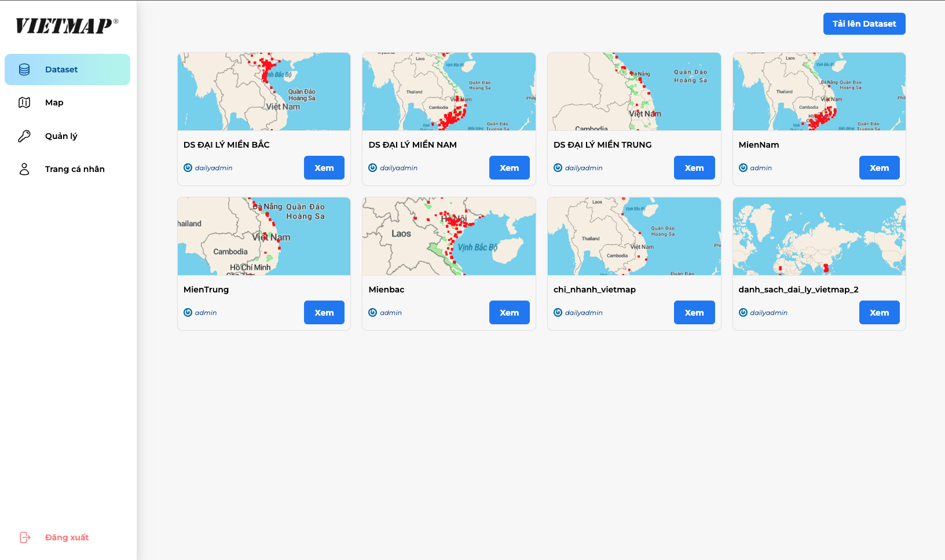Click dailyadmin on DS ĐẠI LÝ MIỀN NAM card

[x=399, y=168]
